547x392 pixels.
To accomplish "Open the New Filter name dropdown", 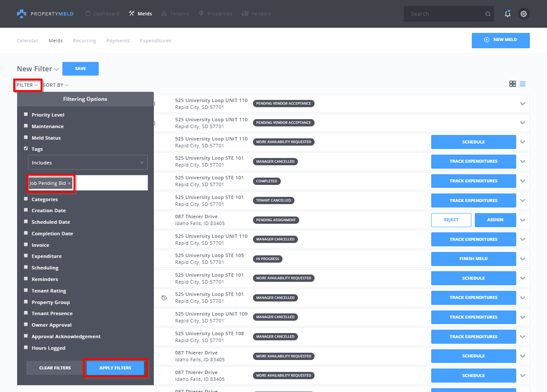I will click(56, 69).
